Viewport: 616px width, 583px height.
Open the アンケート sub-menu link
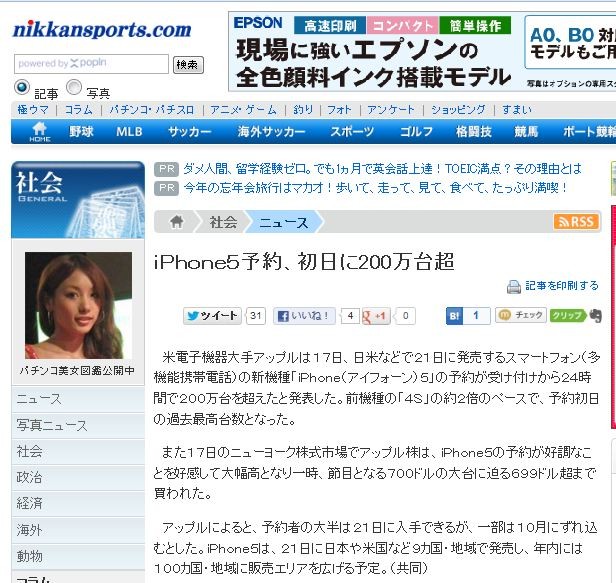pos(391,110)
